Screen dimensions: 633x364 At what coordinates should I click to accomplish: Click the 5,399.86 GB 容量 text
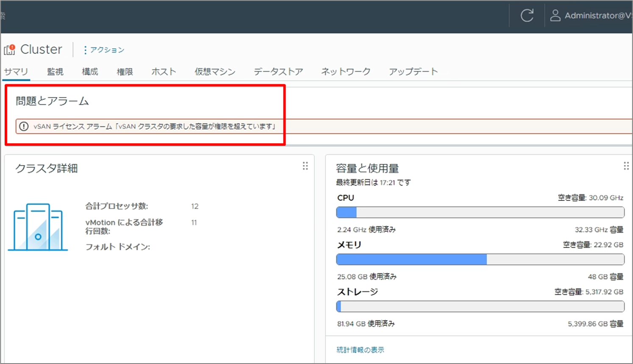click(x=595, y=324)
